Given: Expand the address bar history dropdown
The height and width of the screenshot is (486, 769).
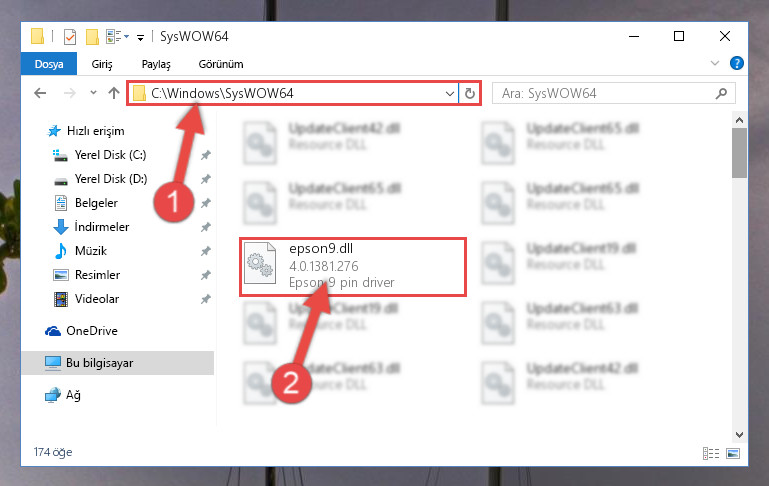Looking at the screenshot, I should pyautogui.click(x=449, y=93).
